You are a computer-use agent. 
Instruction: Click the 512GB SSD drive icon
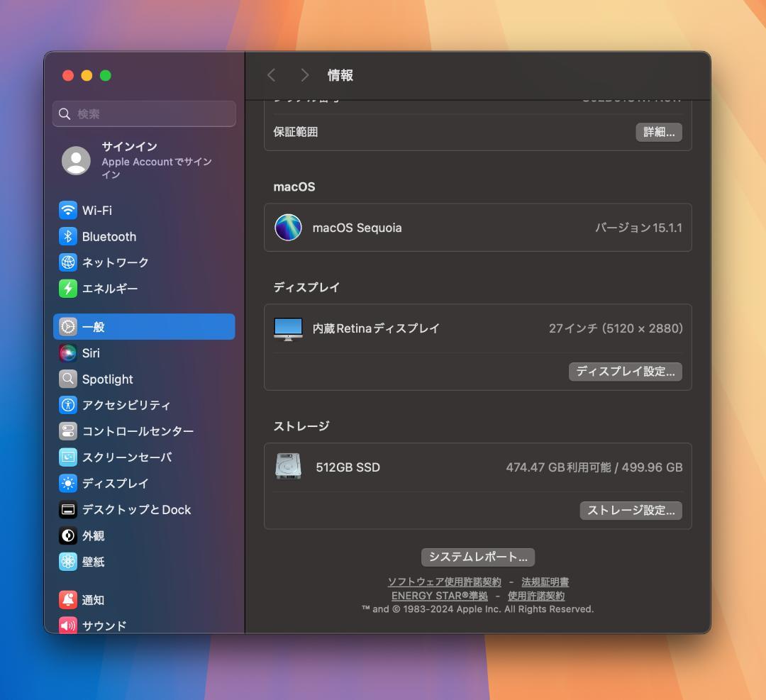pyautogui.click(x=288, y=467)
